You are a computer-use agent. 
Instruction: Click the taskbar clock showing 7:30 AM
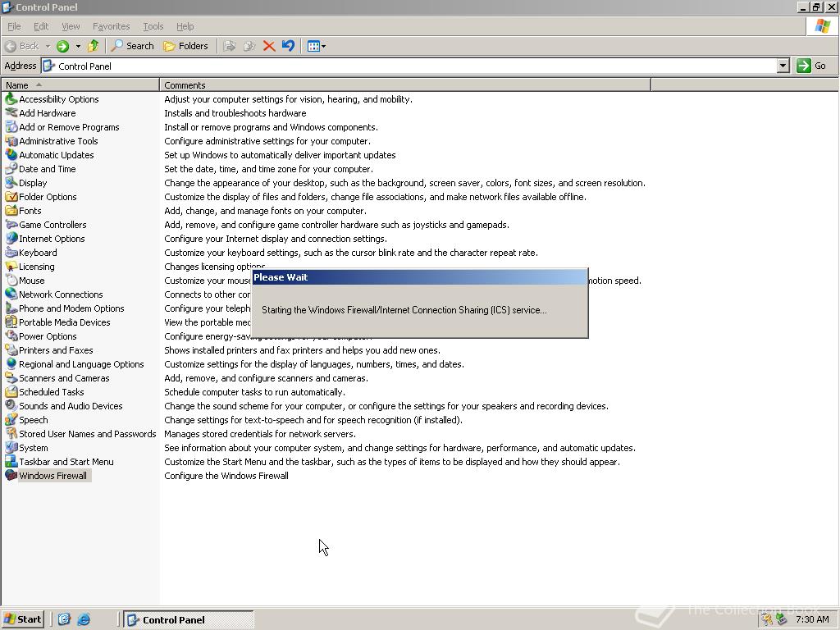point(812,619)
